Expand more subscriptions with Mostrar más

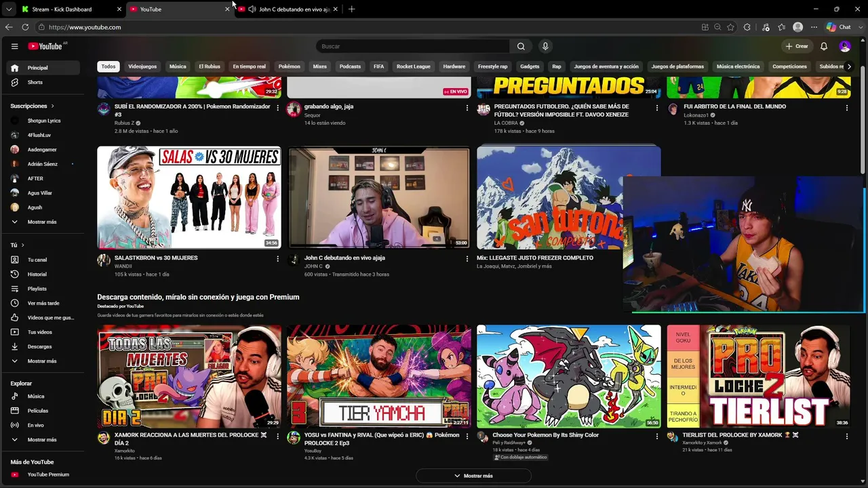pos(42,222)
